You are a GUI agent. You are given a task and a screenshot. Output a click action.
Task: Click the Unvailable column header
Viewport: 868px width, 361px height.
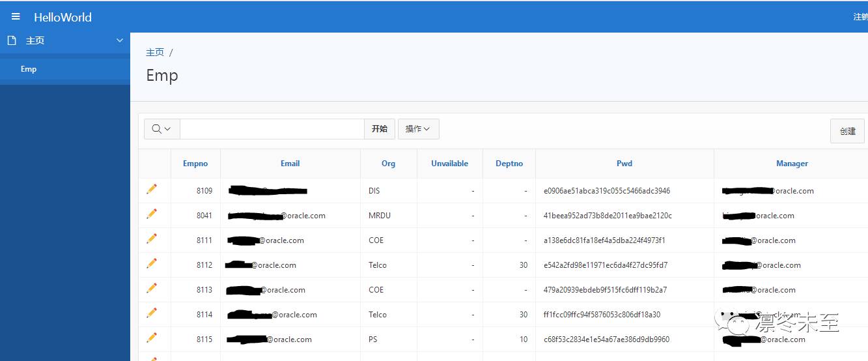(x=450, y=164)
